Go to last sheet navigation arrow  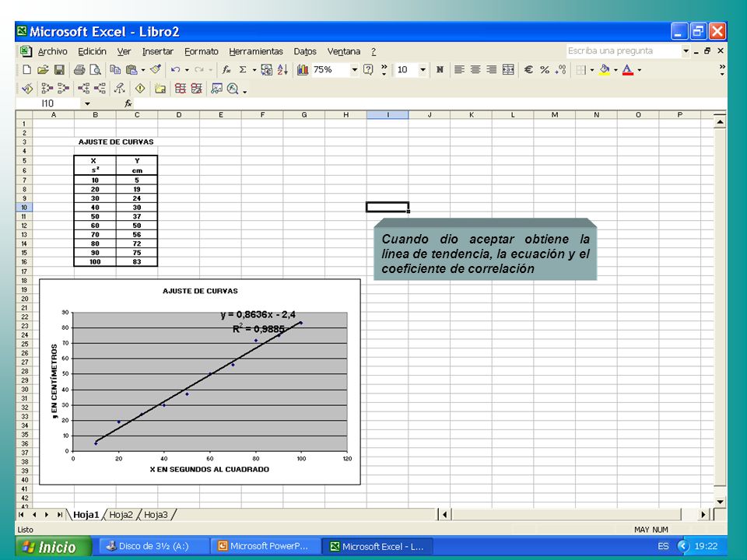[60, 515]
